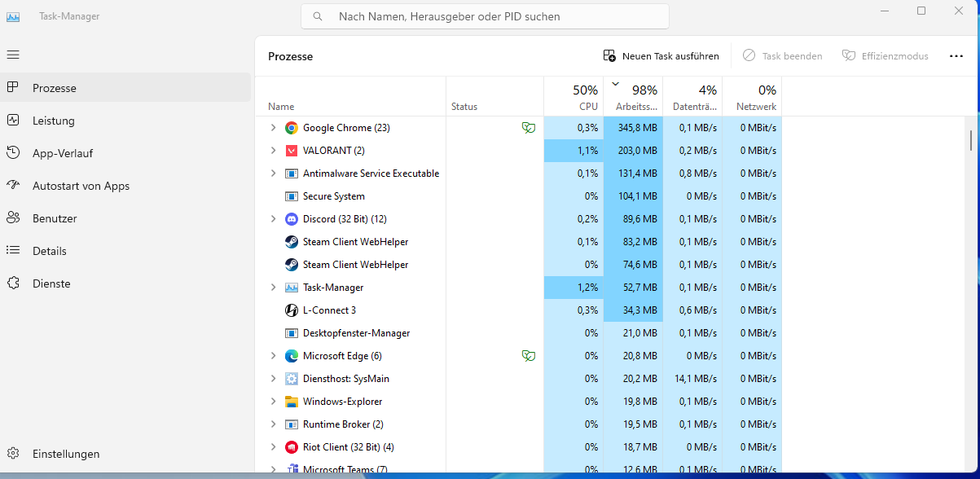Screen dimensions: 980x479
Task: Click the Microsoft Edge process icon
Action: click(x=292, y=356)
